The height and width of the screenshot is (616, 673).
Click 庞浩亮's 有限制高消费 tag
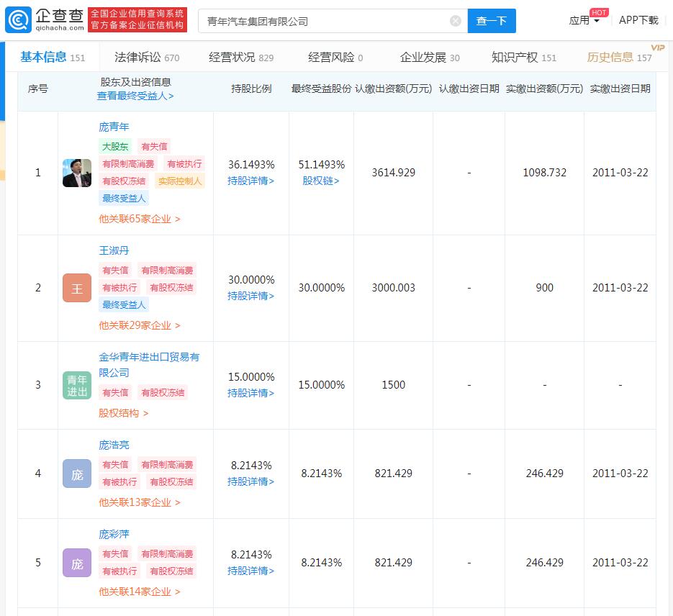[167, 465]
